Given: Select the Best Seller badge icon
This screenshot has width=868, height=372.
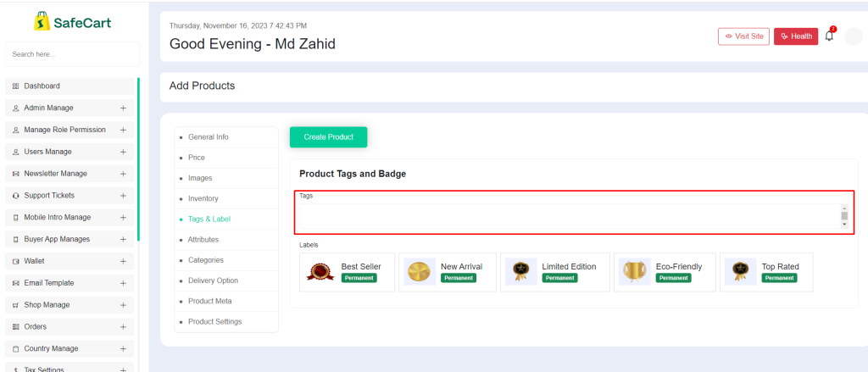Looking at the screenshot, I should [x=320, y=272].
